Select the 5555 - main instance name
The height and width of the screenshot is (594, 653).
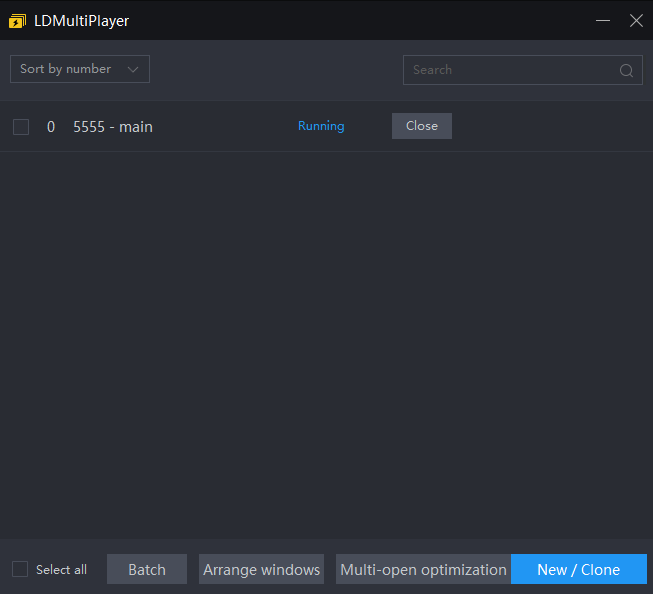[113, 127]
